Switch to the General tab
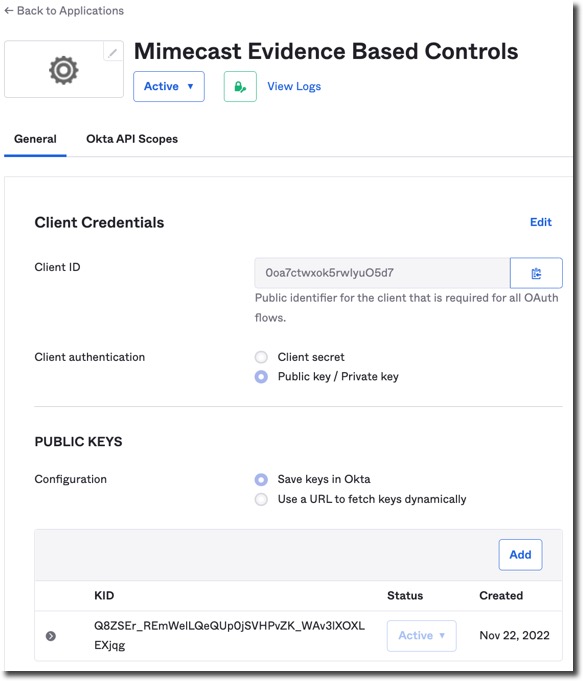The image size is (583, 681). [x=35, y=139]
